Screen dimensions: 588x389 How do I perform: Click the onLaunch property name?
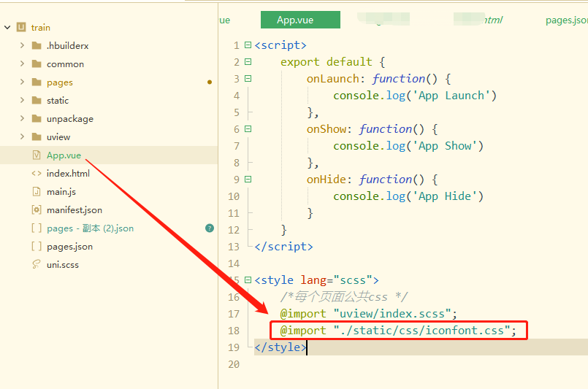coord(332,79)
